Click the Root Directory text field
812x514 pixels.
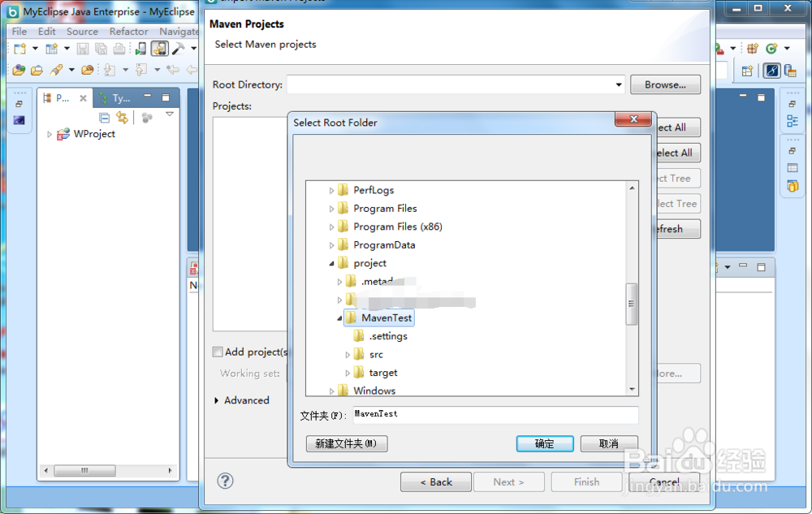(450, 84)
